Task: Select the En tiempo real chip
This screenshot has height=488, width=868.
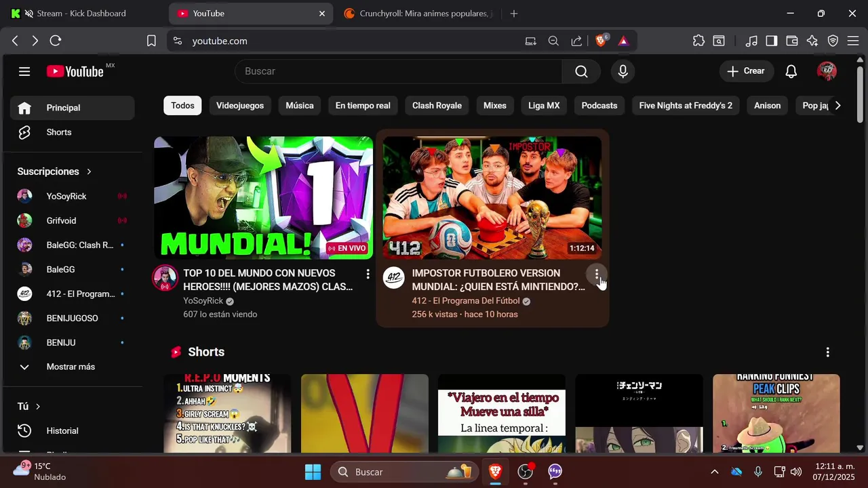Action: (x=363, y=106)
